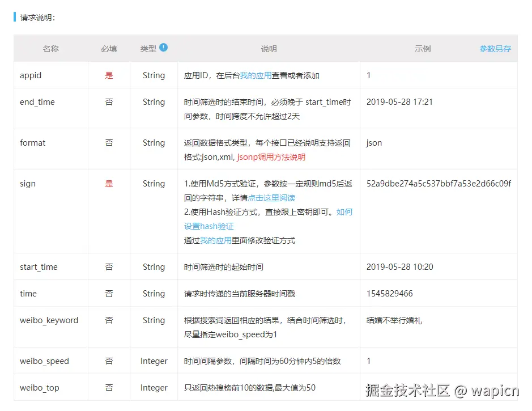
Task: Click the 名称 column header
Action: coord(50,49)
